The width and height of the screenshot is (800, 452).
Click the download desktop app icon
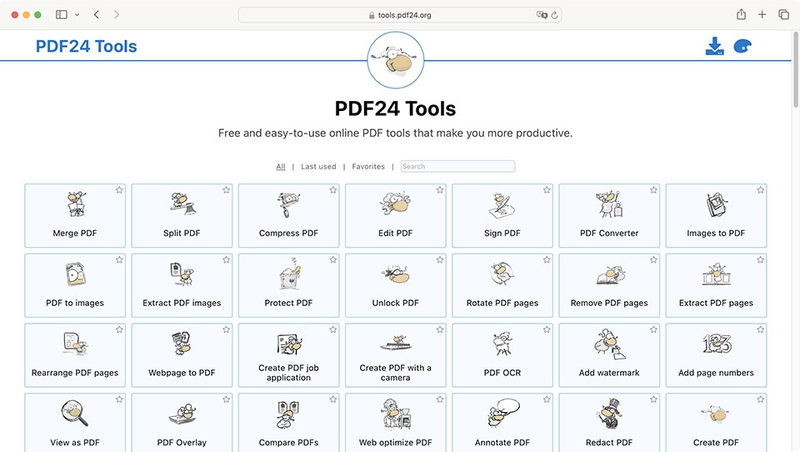pos(714,46)
